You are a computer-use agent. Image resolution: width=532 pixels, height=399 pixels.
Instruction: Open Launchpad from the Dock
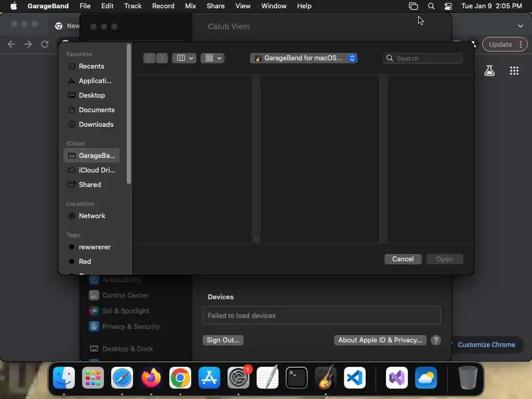(x=93, y=378)
